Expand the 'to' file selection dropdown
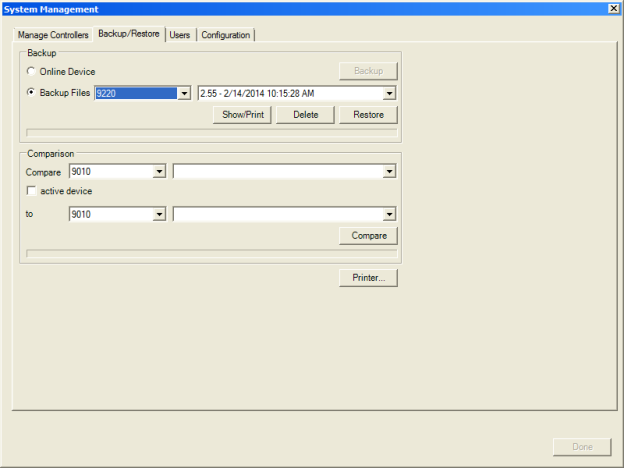This screenshot has width=624, height=468. [x=389, y=214]
